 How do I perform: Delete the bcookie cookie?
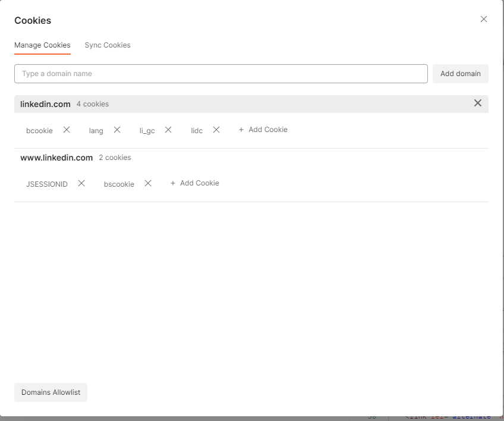point(67,130)
